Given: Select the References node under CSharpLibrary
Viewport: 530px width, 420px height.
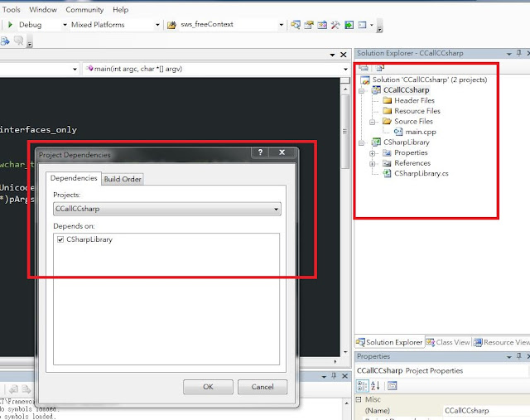Looking at the screenshot, I should tap(412, 163).
